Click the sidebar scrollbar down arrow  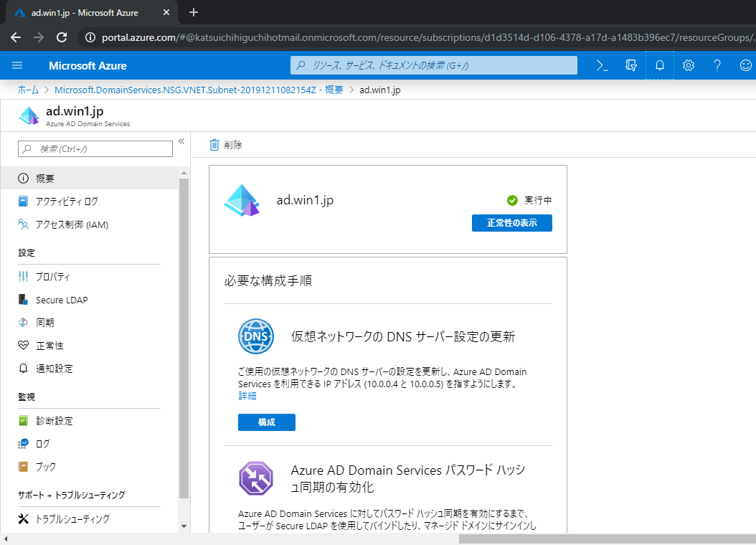(x=184, y=526)
